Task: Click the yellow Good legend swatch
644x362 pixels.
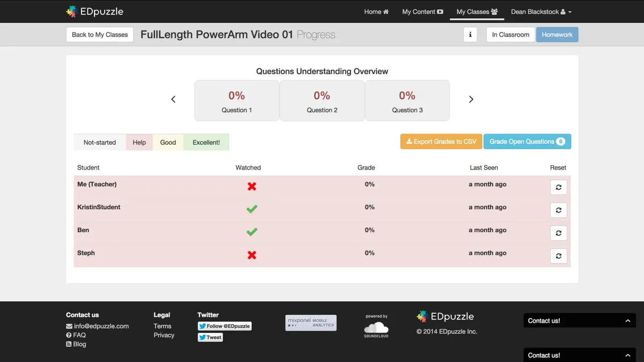Action: click(x=168, y=142)
